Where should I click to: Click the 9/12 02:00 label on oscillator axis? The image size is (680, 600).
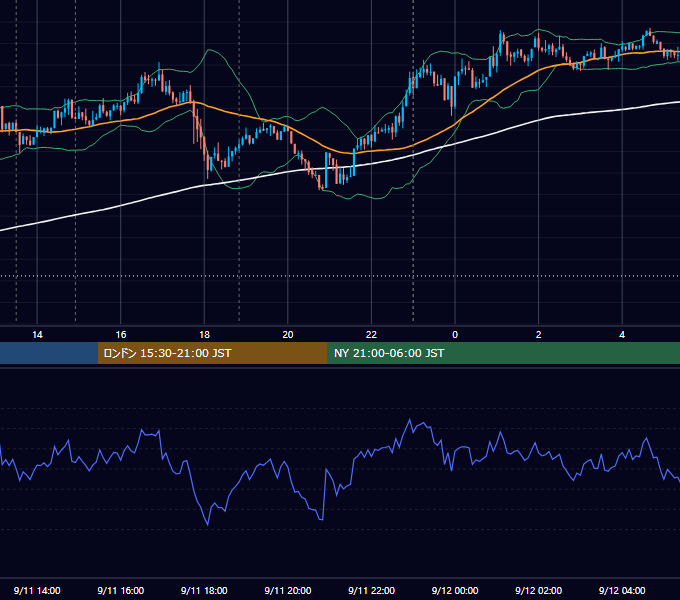point(539,590)
